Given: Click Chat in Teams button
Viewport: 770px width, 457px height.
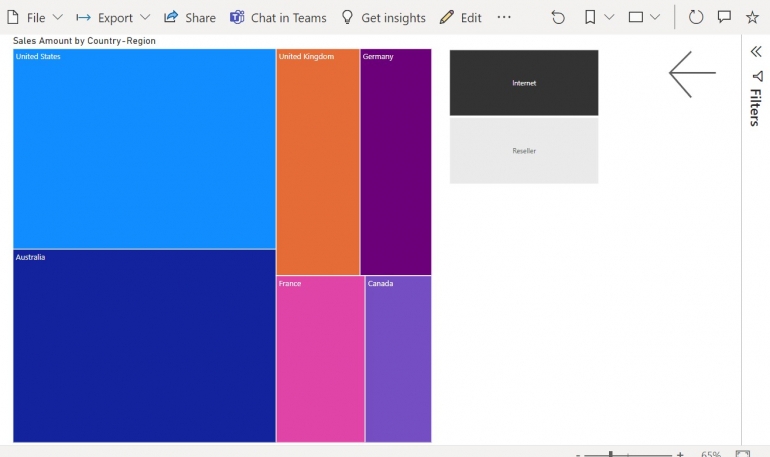Looking at the screenshot, I should (x=278, y=18).
